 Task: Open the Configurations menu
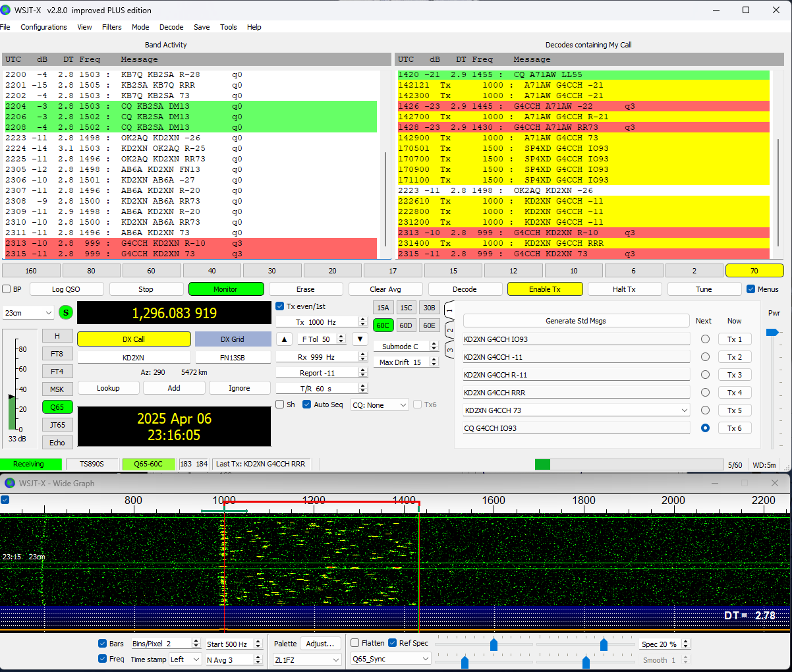click(43, 27)
